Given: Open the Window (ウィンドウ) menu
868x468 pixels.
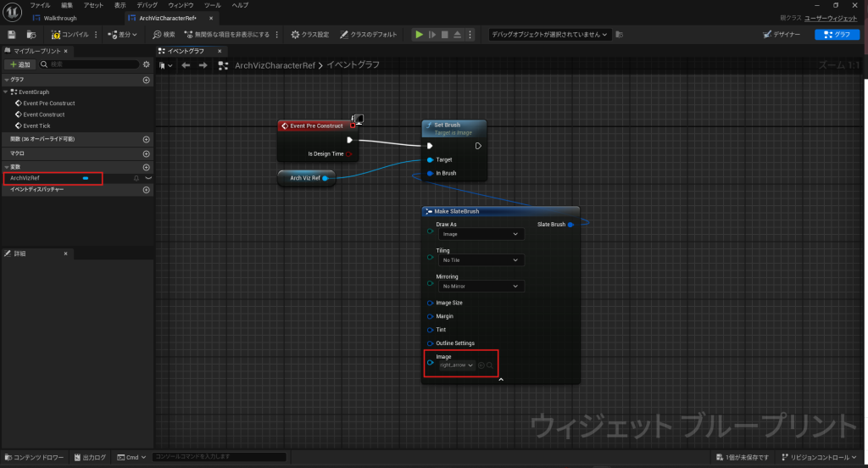Looking at the screenshot, I should pos(181,5).
